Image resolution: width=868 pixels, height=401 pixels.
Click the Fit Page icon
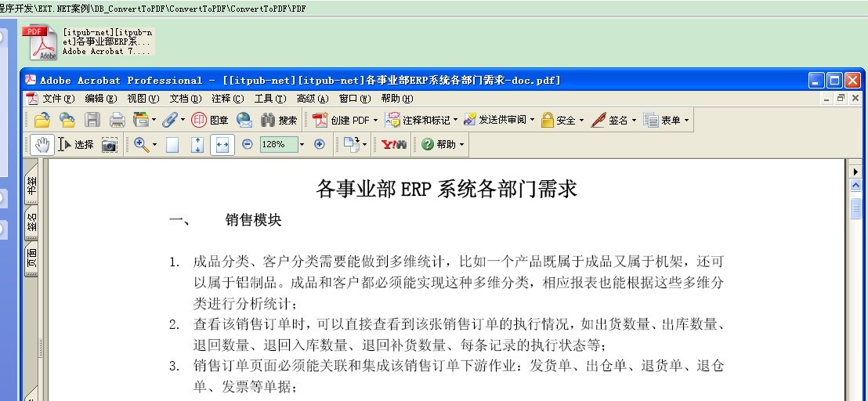click(197, 145)
